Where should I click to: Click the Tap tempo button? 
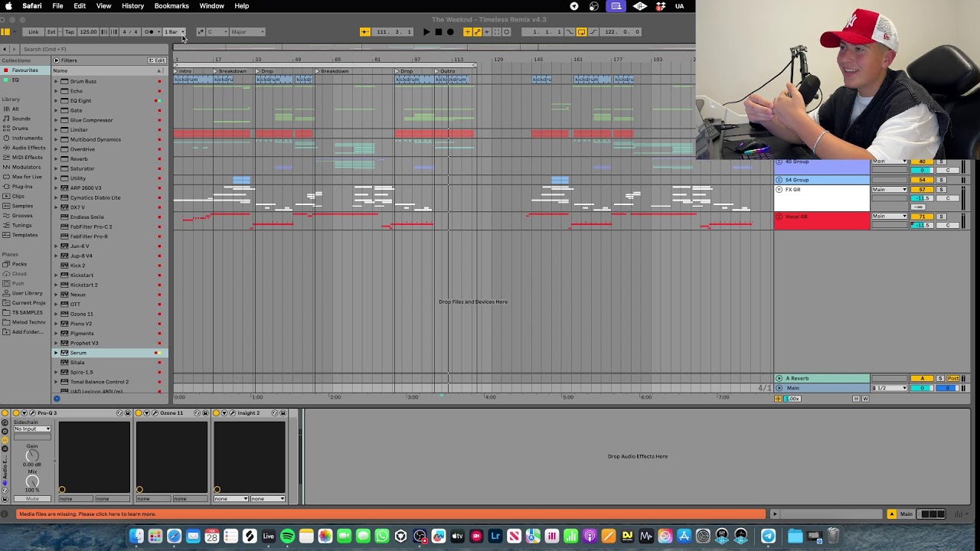tap(70, 32)
